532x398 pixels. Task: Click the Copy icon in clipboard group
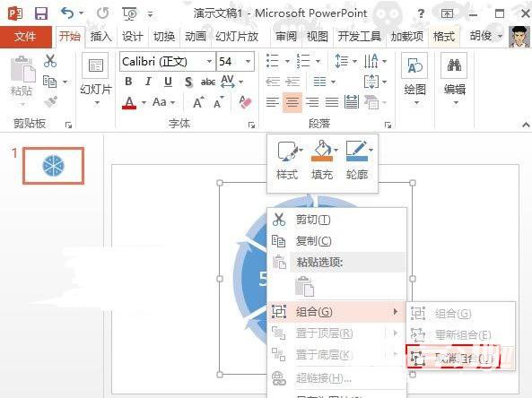tap(50, 82)
